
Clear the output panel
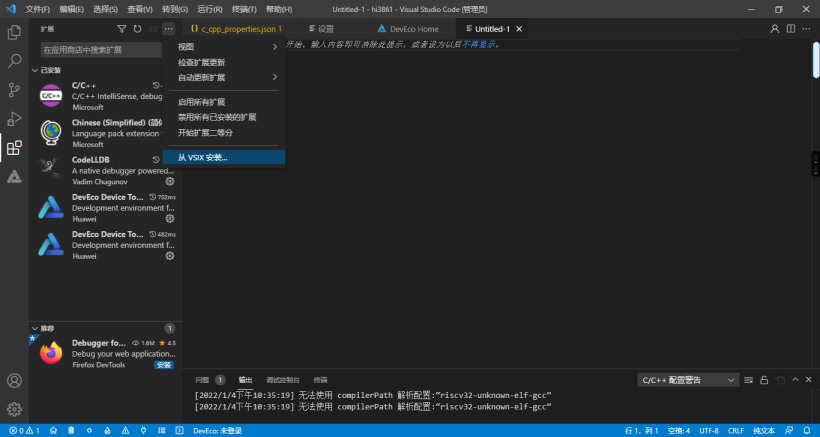[x=749, y=380]
